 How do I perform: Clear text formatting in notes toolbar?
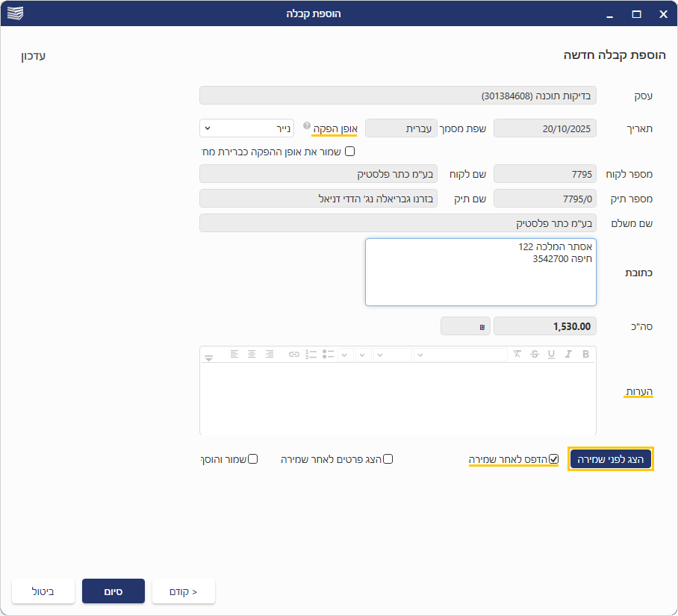pyautogui.click(x=517, y=354)
